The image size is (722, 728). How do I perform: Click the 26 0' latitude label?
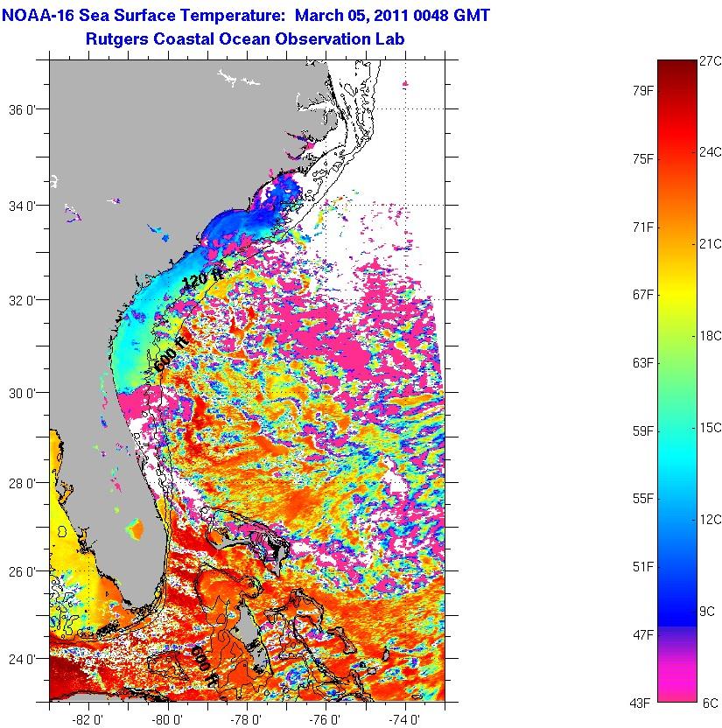[x=22, y=571]
